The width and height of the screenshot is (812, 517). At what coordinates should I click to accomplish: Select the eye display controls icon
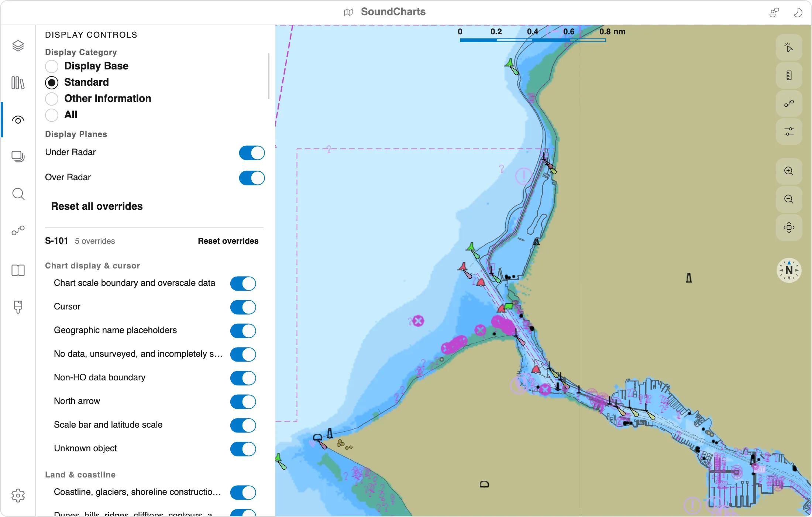point(18,120)
